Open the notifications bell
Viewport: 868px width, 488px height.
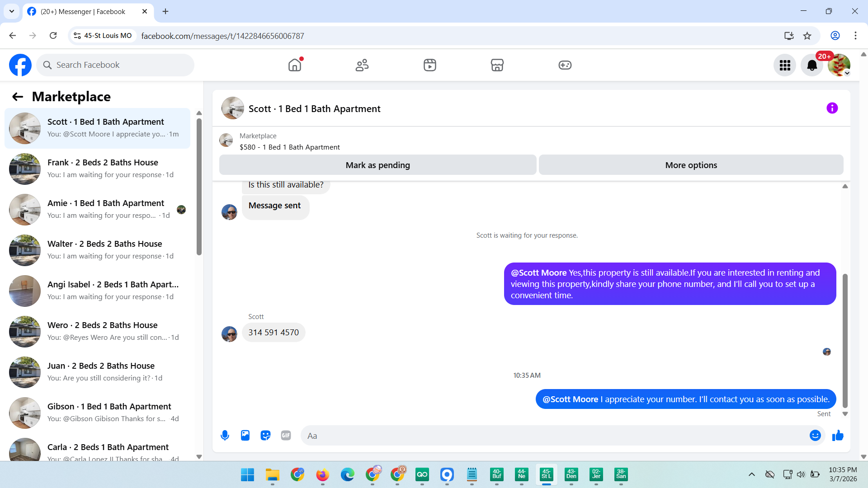click(812, 65)
